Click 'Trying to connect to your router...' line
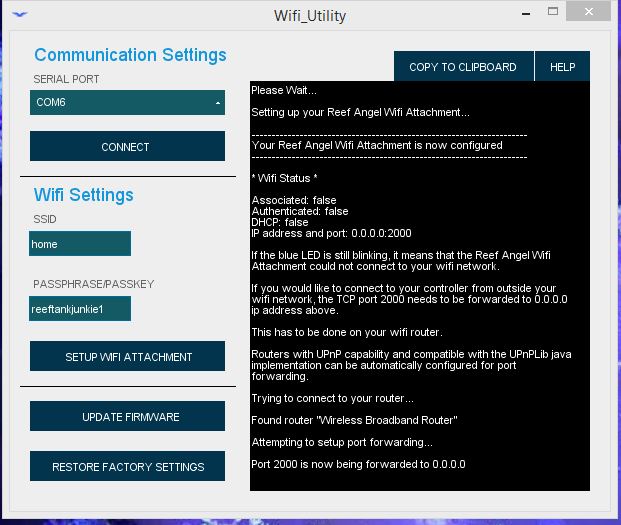621x525 pixels. (333, 398)
